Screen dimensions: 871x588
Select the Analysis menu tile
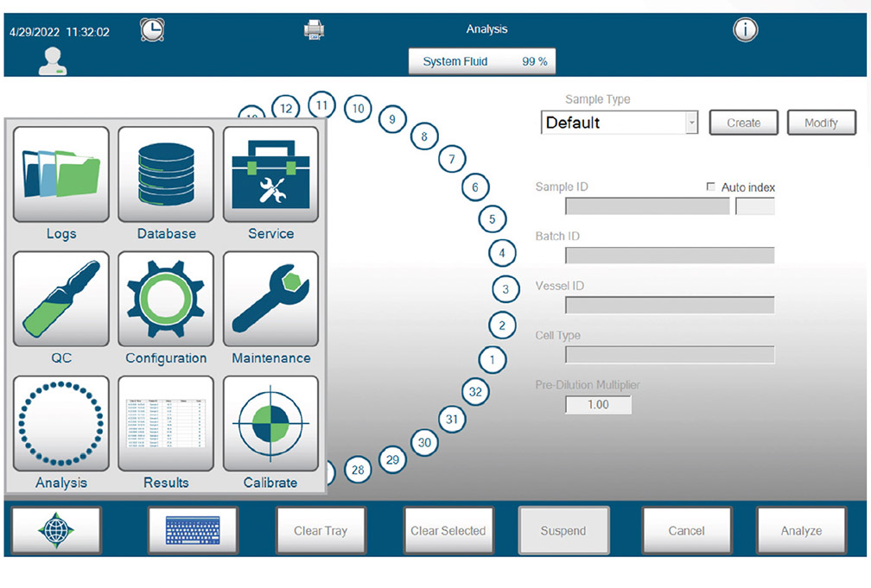coord(61,424)
